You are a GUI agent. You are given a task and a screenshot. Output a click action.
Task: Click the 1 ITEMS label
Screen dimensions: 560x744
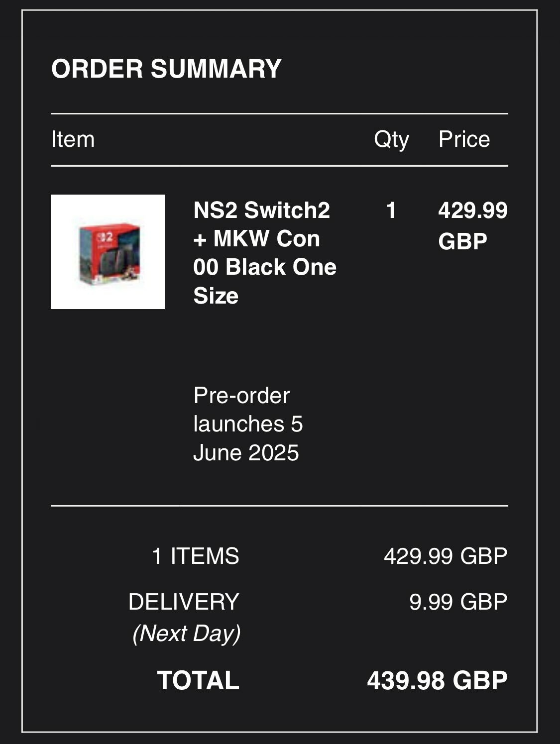pos(195,556)
